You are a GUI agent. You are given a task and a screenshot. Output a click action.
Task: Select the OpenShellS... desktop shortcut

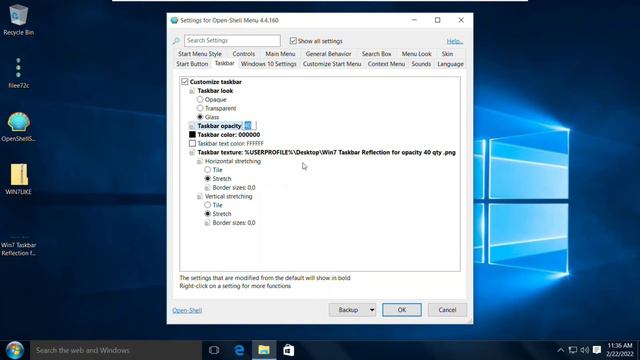18,127
